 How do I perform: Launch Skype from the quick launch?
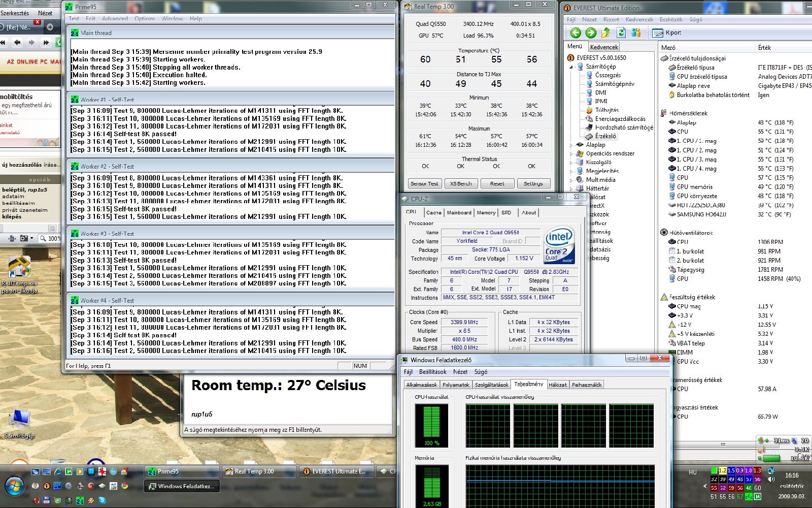[x=102, y=500]
